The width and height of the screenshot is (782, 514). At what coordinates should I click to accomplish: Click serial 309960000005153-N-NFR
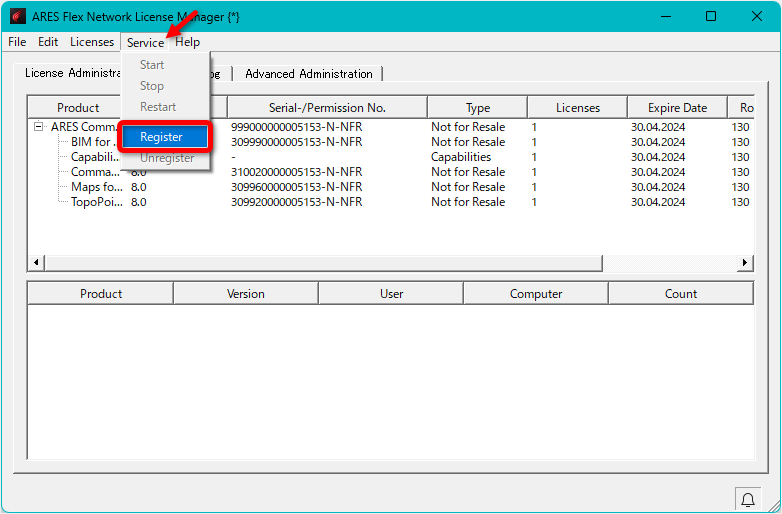click(296, 187)
